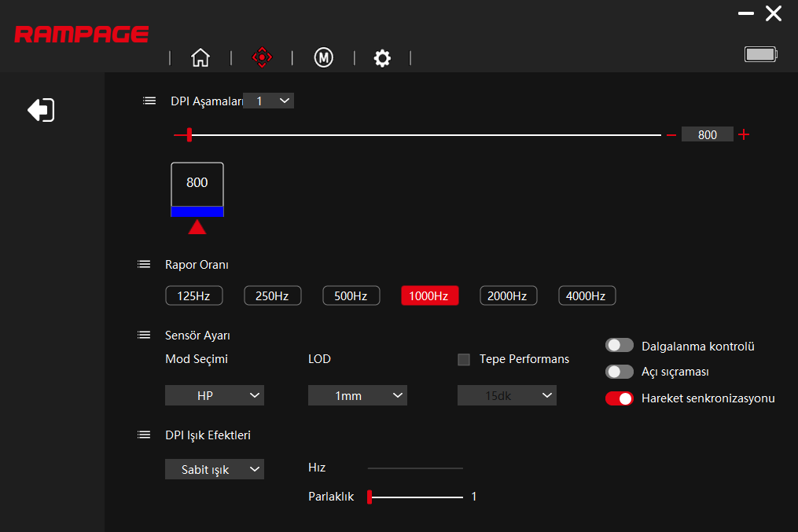798x532 pixels.
Task: Click the back/exit arrow icon
Action: [41, 110]
